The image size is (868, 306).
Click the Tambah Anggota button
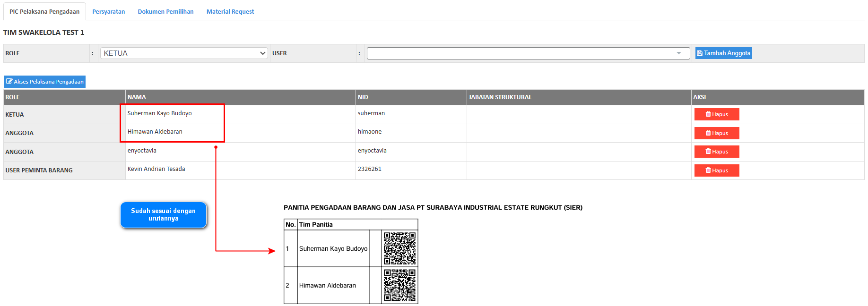coord(723,53)
